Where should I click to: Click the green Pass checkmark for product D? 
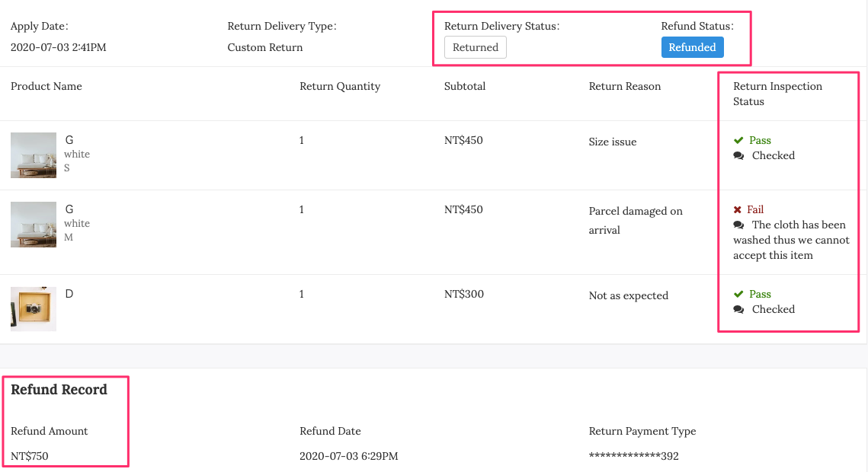click(738, 294)
